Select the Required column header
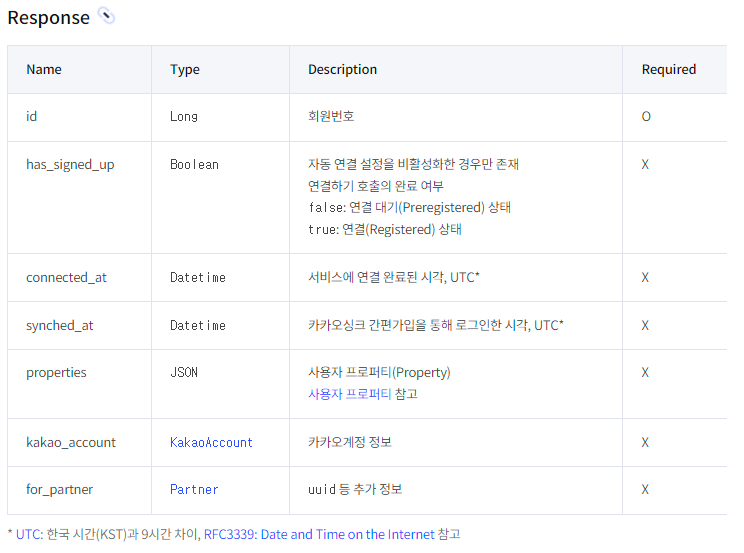This screenshot has height=553, width=744. (669, 70)
